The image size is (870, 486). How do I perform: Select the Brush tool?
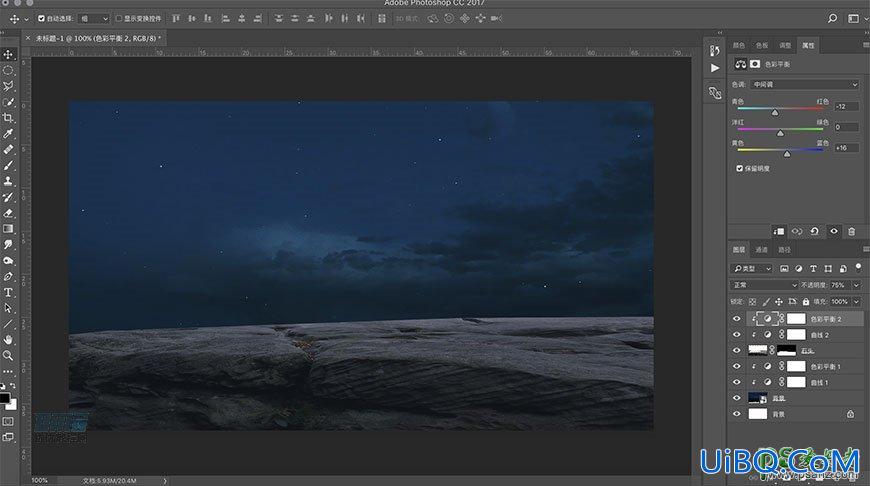(x=8, y=165)
